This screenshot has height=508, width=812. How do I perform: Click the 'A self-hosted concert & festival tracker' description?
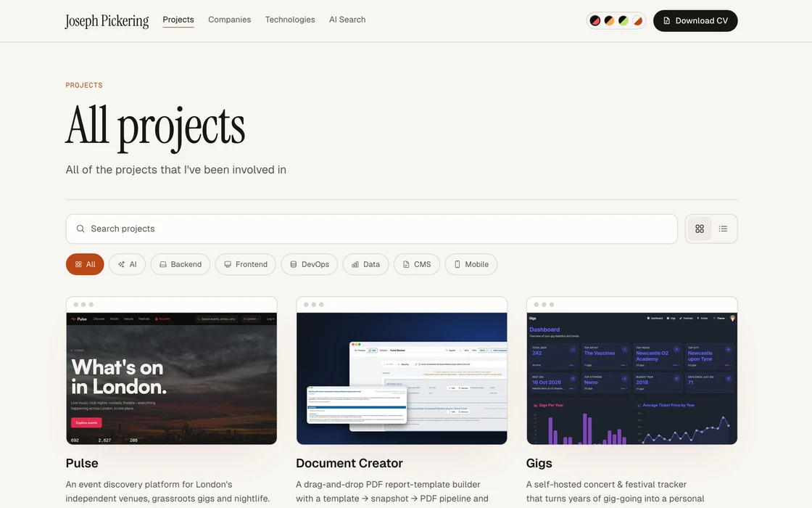point(616,491)
